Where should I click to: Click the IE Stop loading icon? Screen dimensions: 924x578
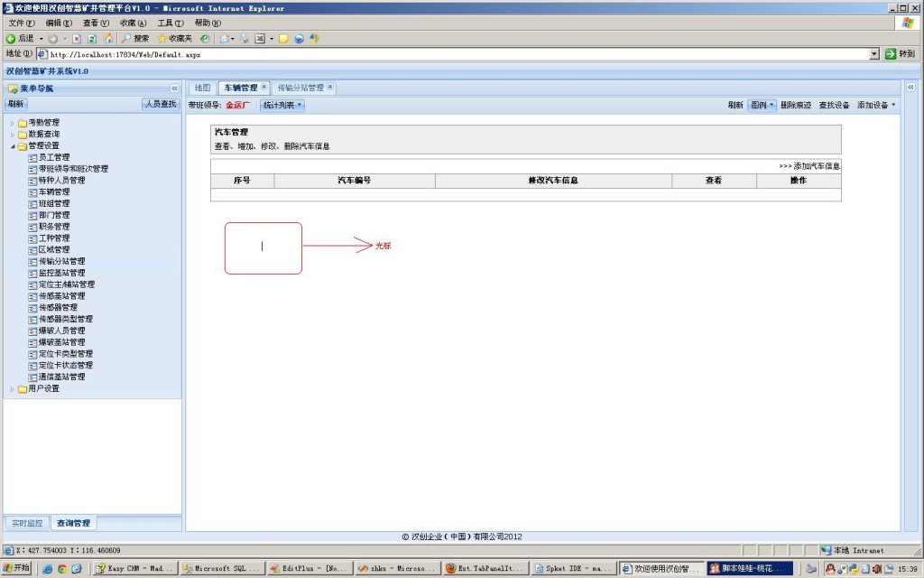click(x=77, y=38)
